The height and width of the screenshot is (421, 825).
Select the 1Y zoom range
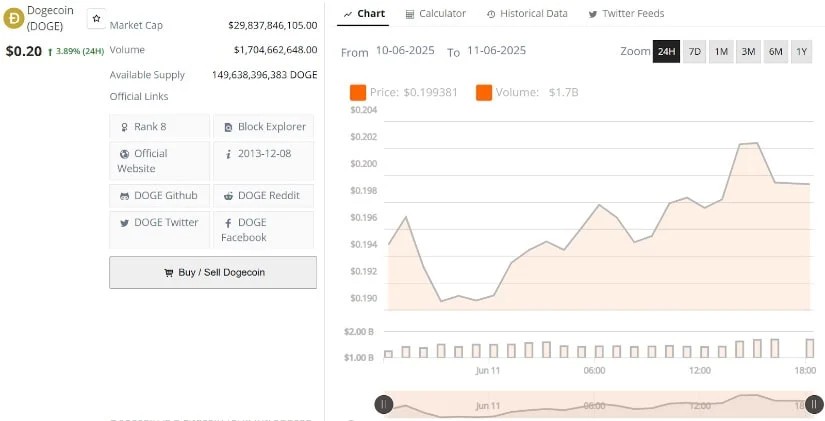pos(801,52)
